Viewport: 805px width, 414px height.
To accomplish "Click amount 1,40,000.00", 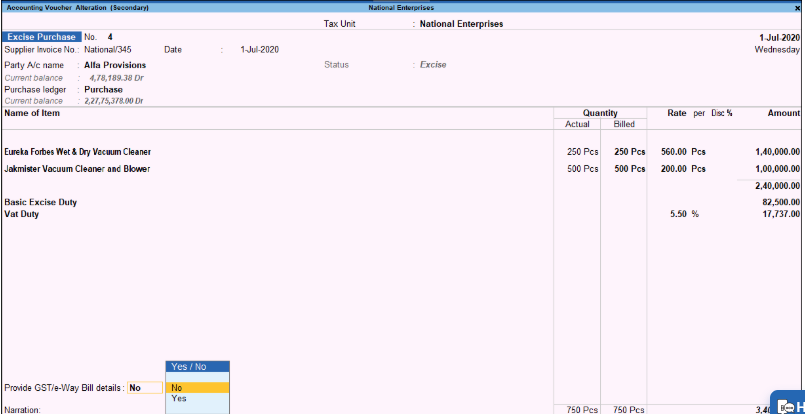I will point(777,152).
